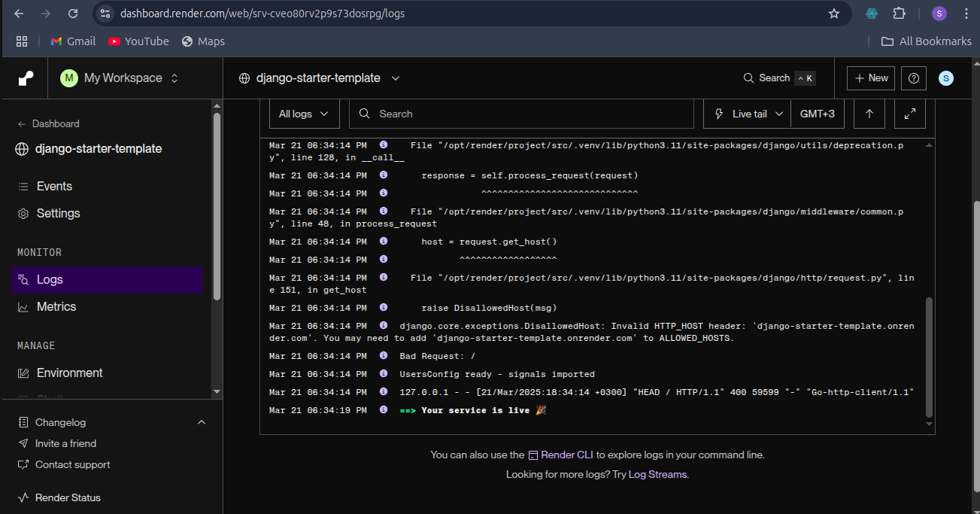
Task: Open the help question mark icon
Action: [914, 78]
